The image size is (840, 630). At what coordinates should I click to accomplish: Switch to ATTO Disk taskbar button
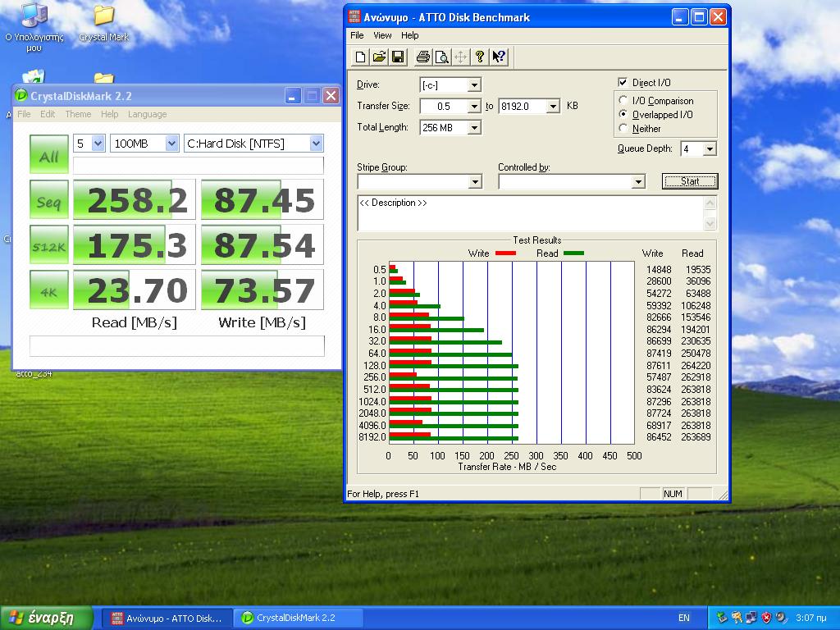(x=166, y=619)
